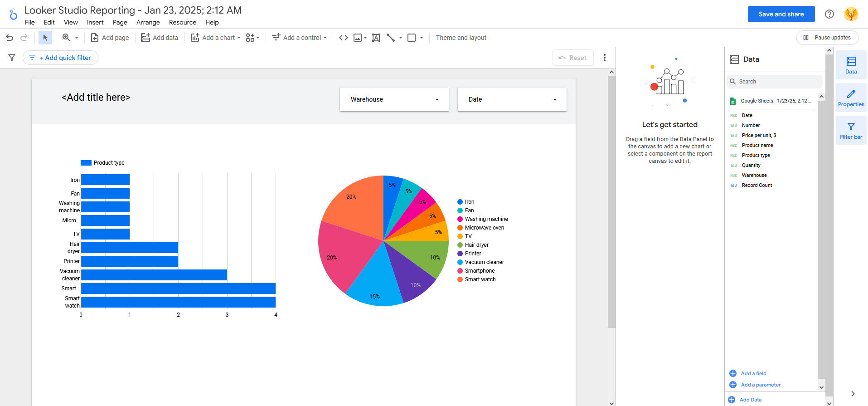This screenshot has height=406, width=868.
Task: Click the Smart watch pie legend dot
Action: pos(460,279)
